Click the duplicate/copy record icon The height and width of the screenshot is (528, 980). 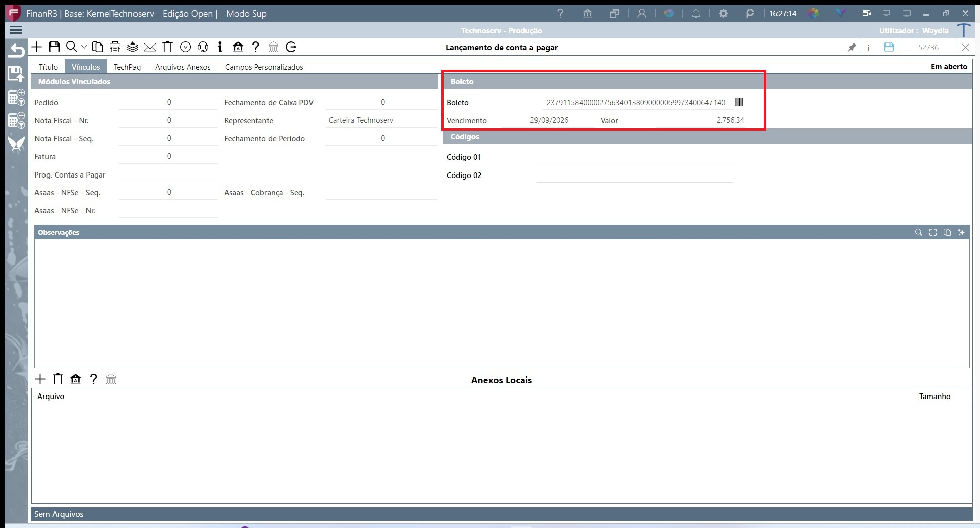click(x=98, y=47)
